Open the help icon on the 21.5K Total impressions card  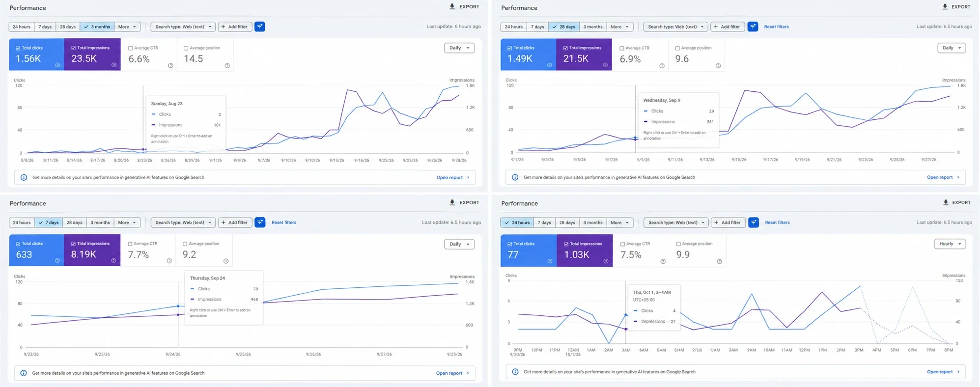pyautogui.click(x=605, y=65)
